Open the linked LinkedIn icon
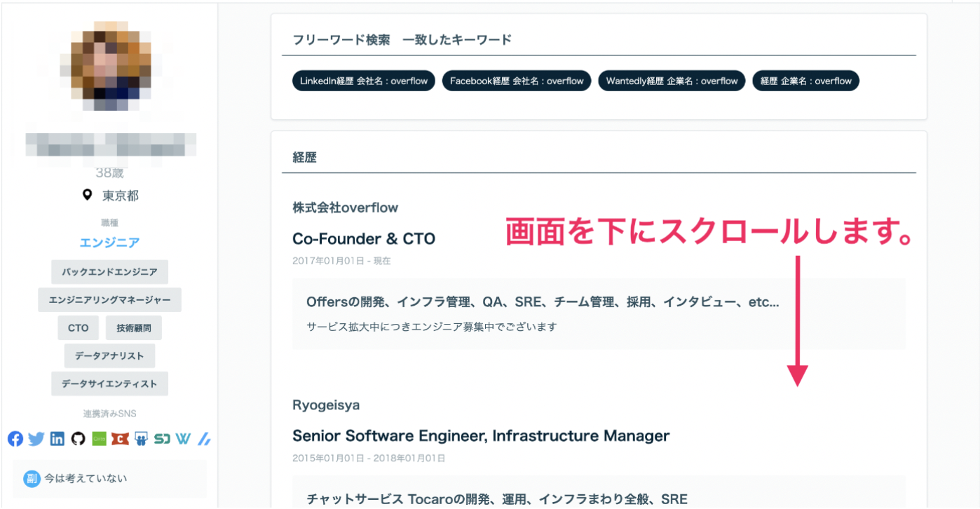 (57, 439)
